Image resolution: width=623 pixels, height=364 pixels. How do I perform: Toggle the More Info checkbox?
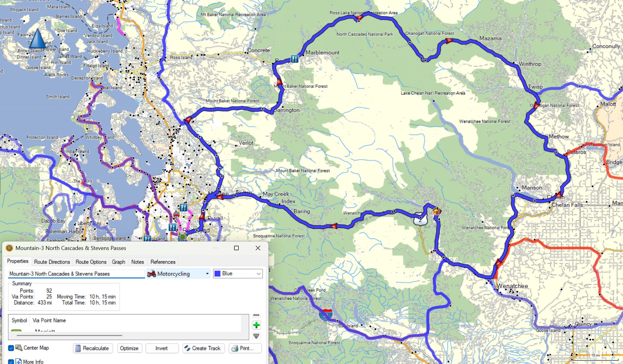11,362
